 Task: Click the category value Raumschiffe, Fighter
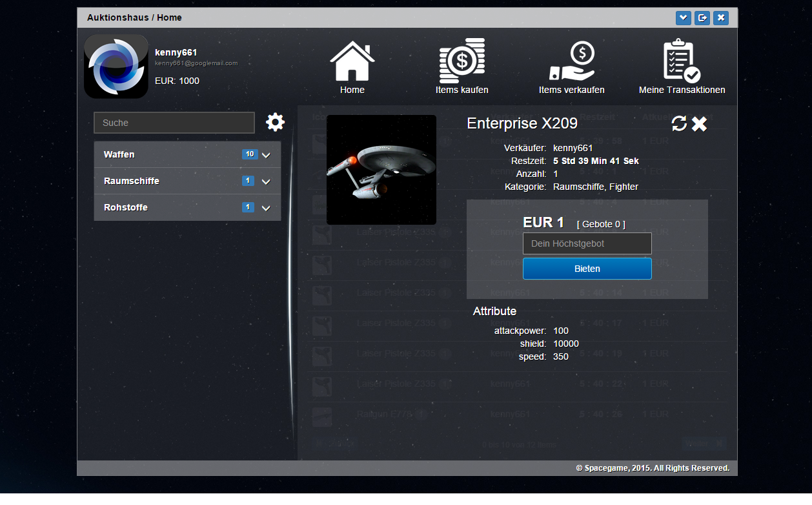click(596, 187)
